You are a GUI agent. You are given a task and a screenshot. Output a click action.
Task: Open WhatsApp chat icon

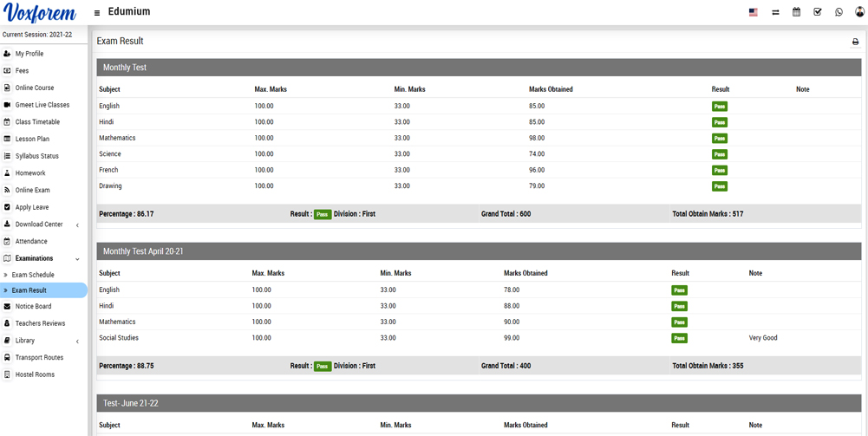point(839,12)
